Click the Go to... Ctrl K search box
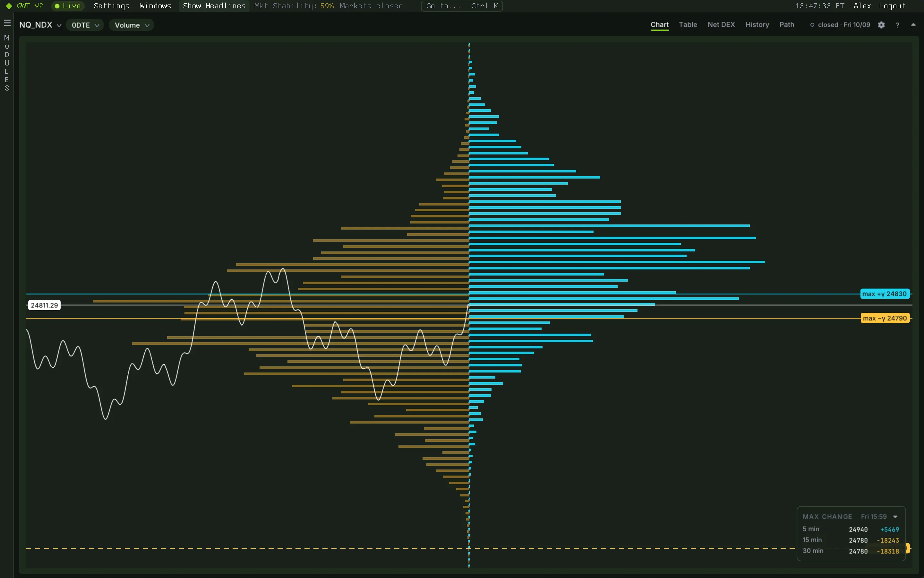The height and width of the screenshot is (578, 924). point(462,6)
